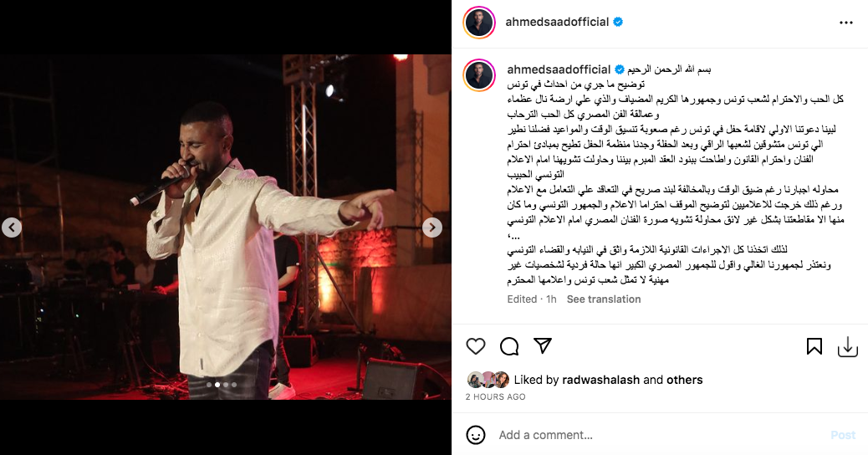Open the three-dot more options menu
The image size is (868, 455).
(x=846, y=23)
